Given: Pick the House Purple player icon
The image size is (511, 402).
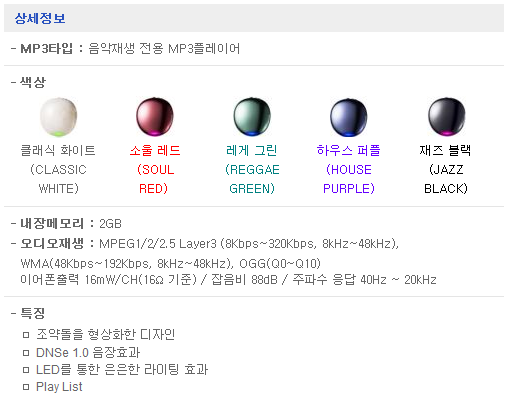Looking at the screenshot, I should 349,117.
